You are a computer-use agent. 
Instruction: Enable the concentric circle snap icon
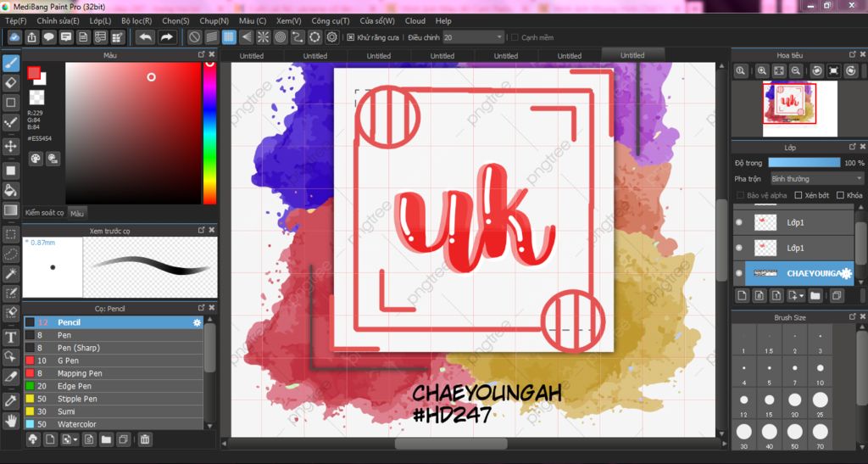point(281,37)
